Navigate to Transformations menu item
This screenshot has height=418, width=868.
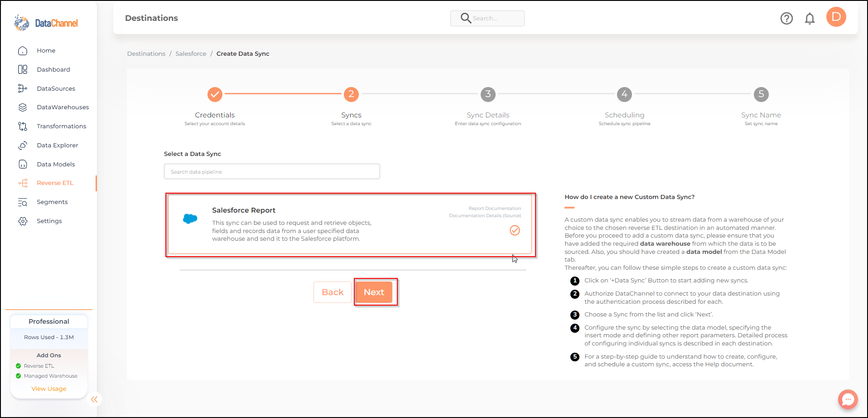[x=62, y=126]
